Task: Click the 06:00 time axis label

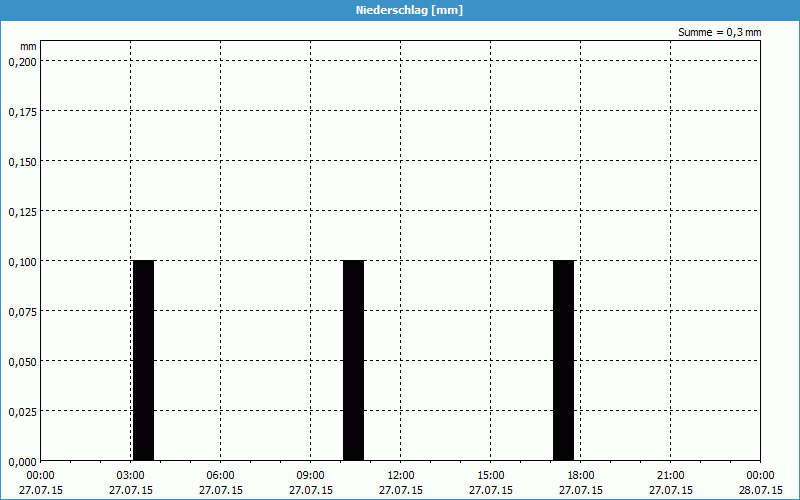Action: 221,476
